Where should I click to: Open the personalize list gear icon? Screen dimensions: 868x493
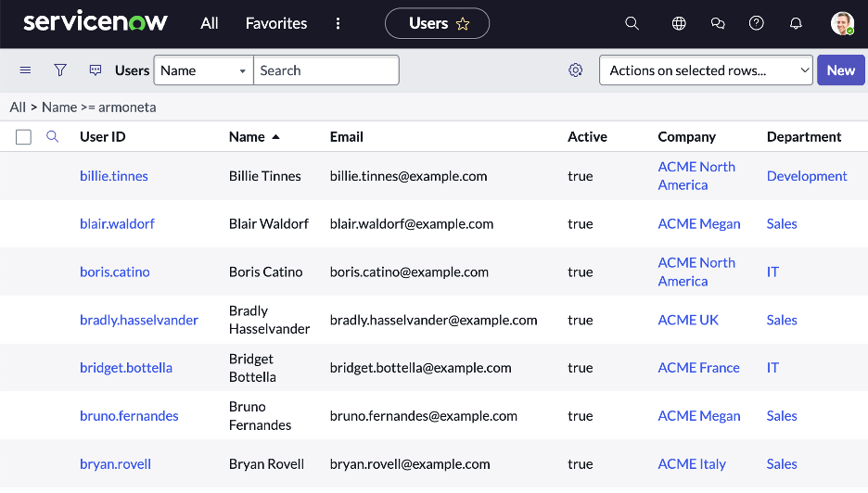click(576, 70)
